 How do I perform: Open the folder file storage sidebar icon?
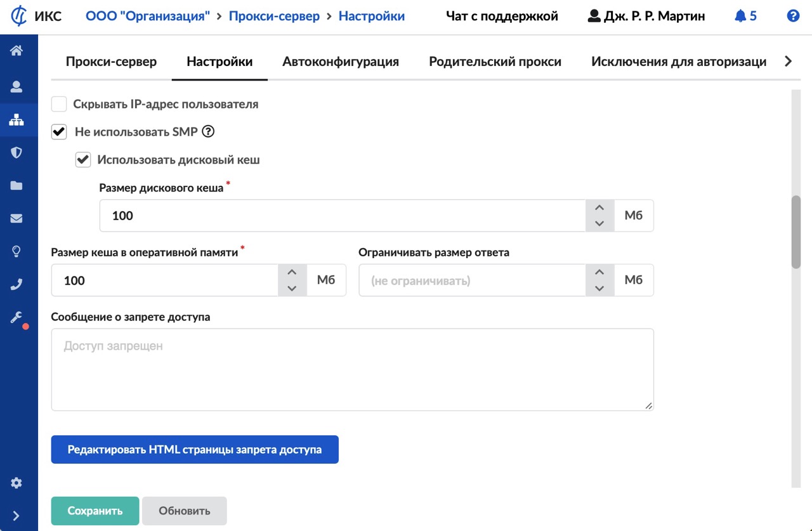(16, 186)
